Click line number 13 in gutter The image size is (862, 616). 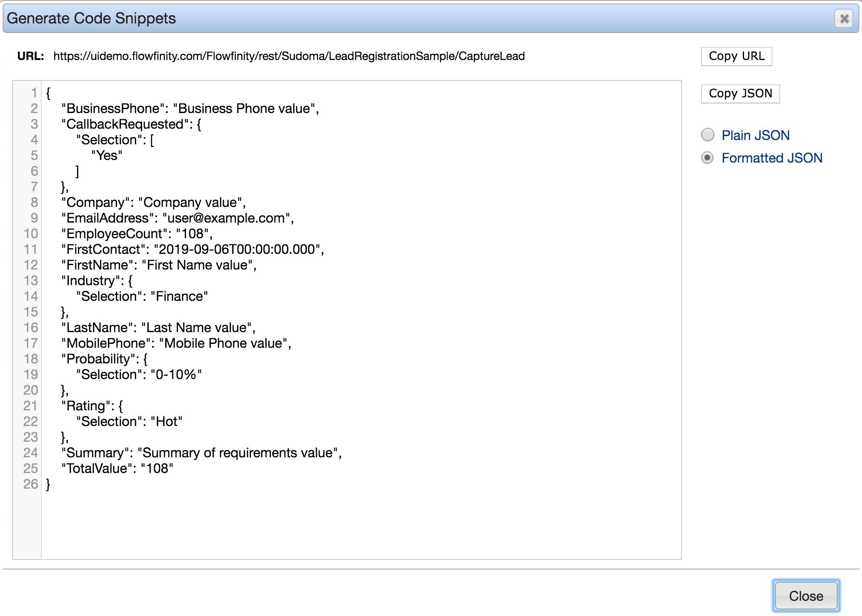[31, 281]
